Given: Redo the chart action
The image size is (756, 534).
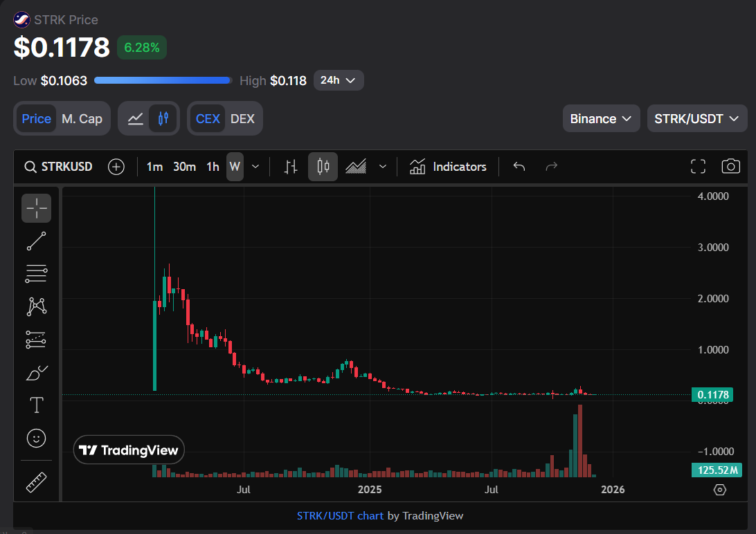Looking at the screenshot, I should pos(552,167).
